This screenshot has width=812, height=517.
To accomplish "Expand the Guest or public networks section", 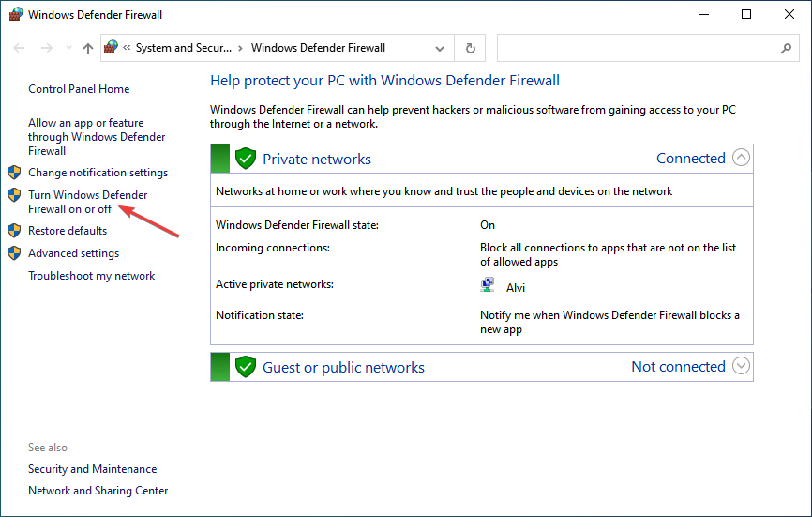I will (742, 366).
